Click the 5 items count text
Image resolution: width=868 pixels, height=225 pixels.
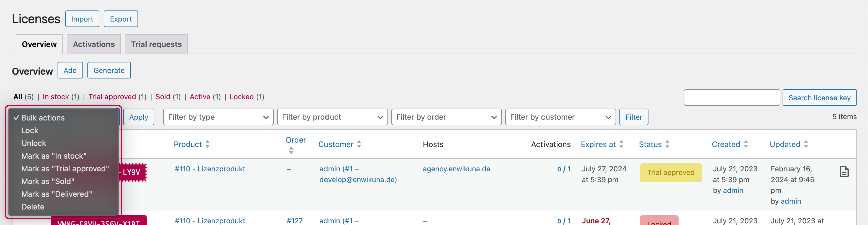(844, 117)
